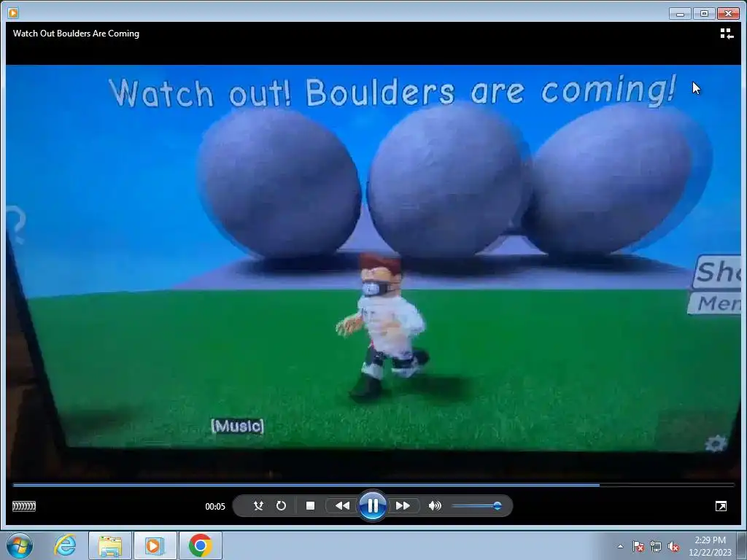Launch Internet Explorer from taskbar
The width and height of the screenshot is (747, 560).
(65, 545)
